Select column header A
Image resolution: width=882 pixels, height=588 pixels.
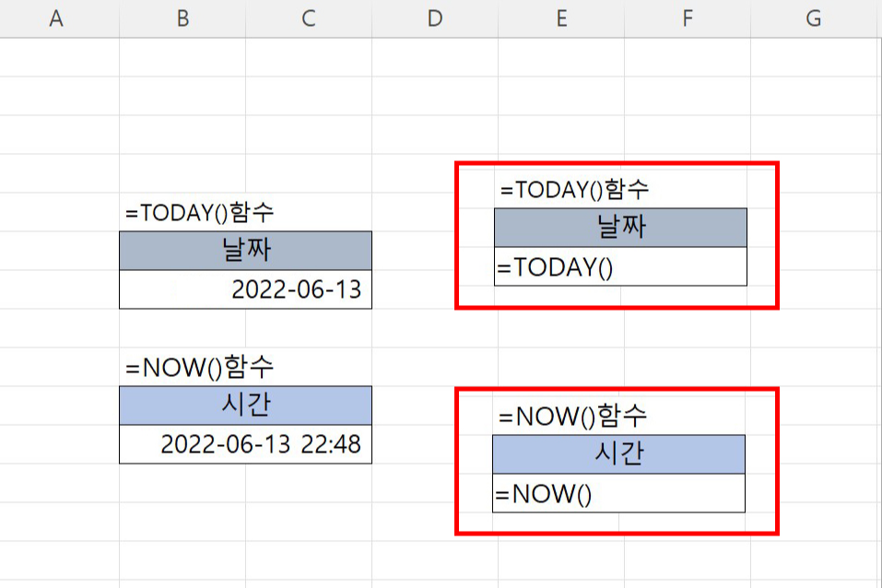click(56, 18)
